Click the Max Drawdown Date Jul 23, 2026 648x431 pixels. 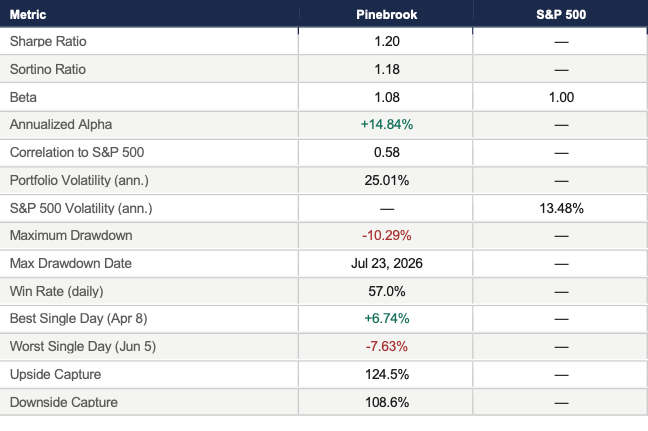(387, 263)
